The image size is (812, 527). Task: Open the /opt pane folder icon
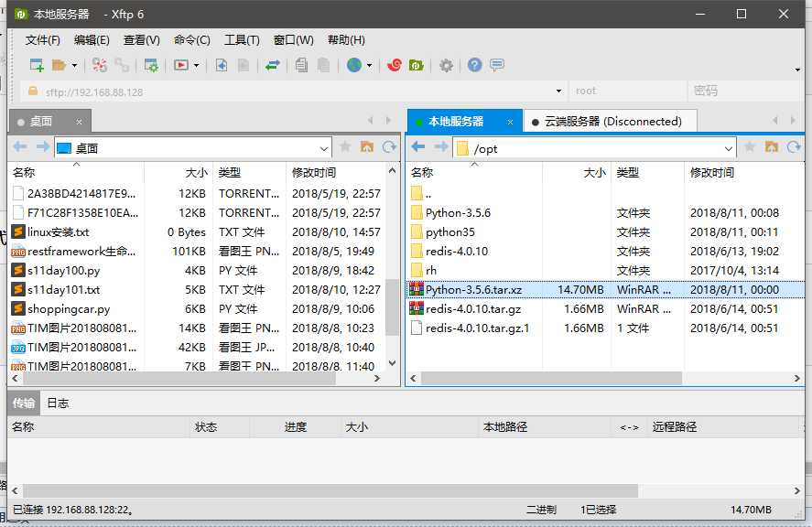coord(772,147)
